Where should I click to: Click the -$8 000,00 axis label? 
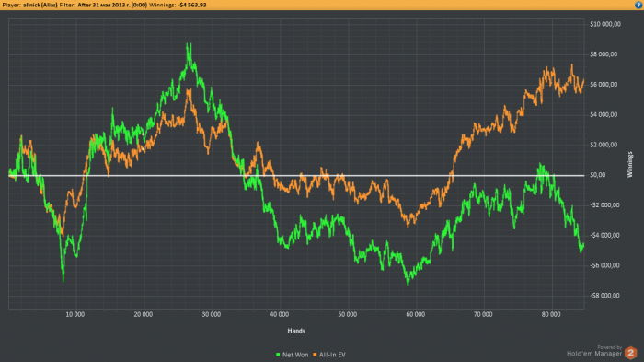(604, 296)
